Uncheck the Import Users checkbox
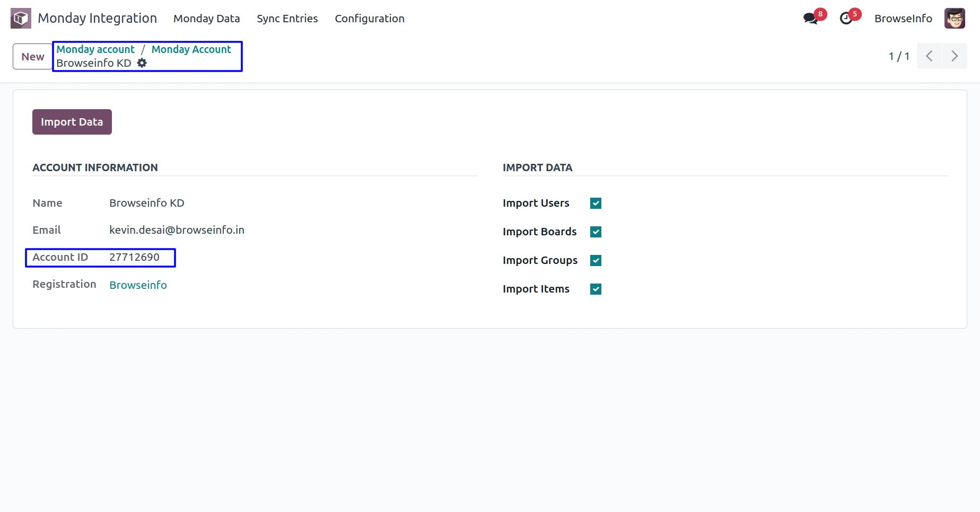 tap(596, 204)
